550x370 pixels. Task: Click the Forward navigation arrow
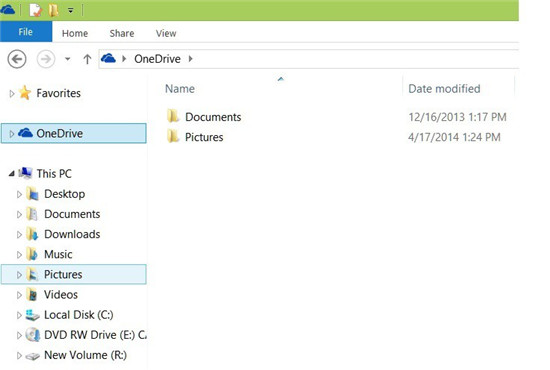pyautogui.click(x=46, y=59)
